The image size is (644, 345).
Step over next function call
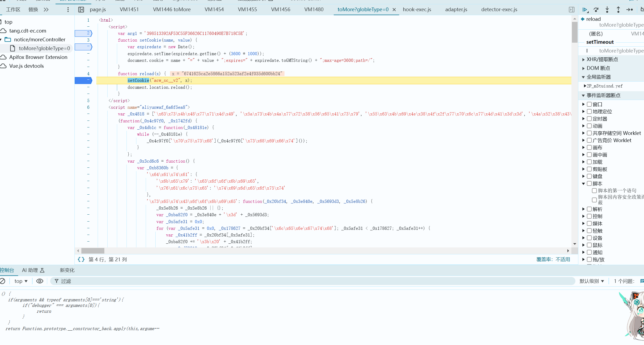(x=596, y=10)
